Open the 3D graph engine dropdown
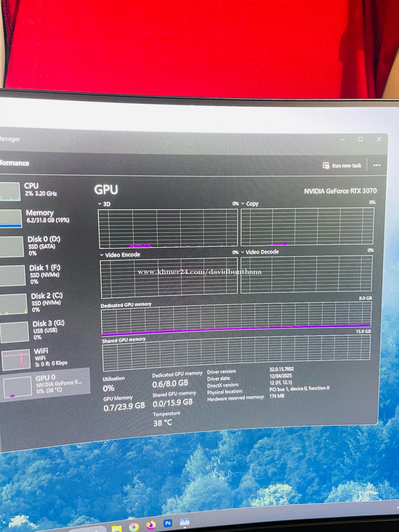 tap(104, 204)
